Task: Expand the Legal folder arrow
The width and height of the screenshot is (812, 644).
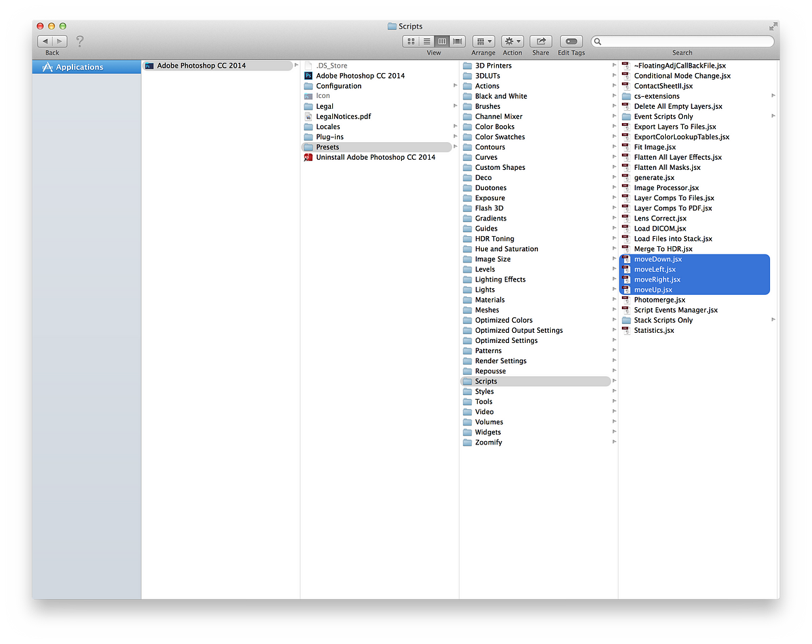Action: (455, 106)
